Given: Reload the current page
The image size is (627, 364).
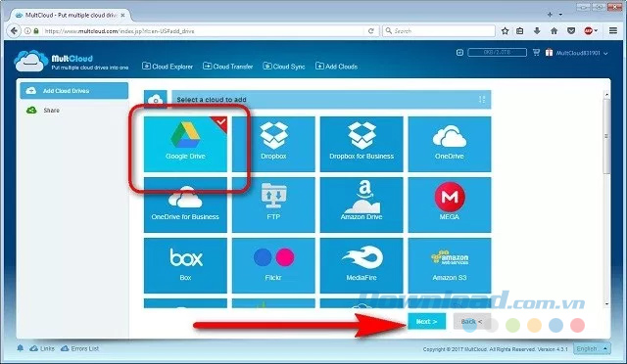Looking at the screenshot, I should click(371, 30).
